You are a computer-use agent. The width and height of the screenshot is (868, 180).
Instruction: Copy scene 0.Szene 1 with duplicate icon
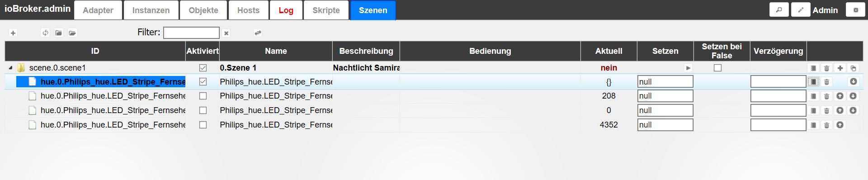click(854, 68)
